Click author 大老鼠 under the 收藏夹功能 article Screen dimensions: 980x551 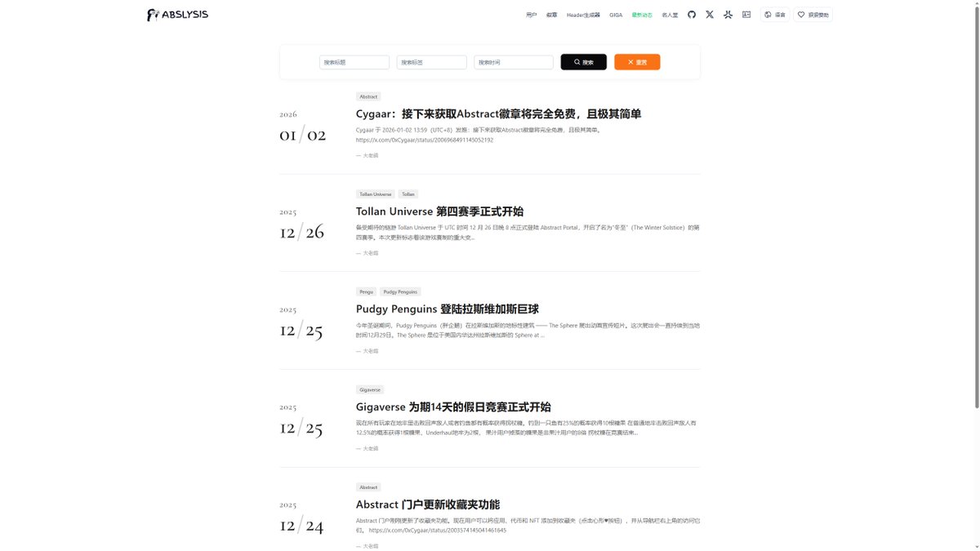(371, 546)
